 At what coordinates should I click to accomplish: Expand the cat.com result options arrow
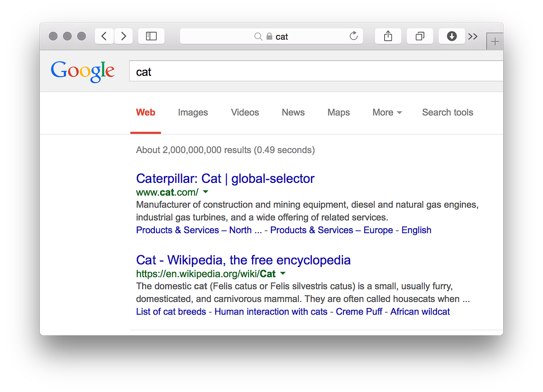206,192
